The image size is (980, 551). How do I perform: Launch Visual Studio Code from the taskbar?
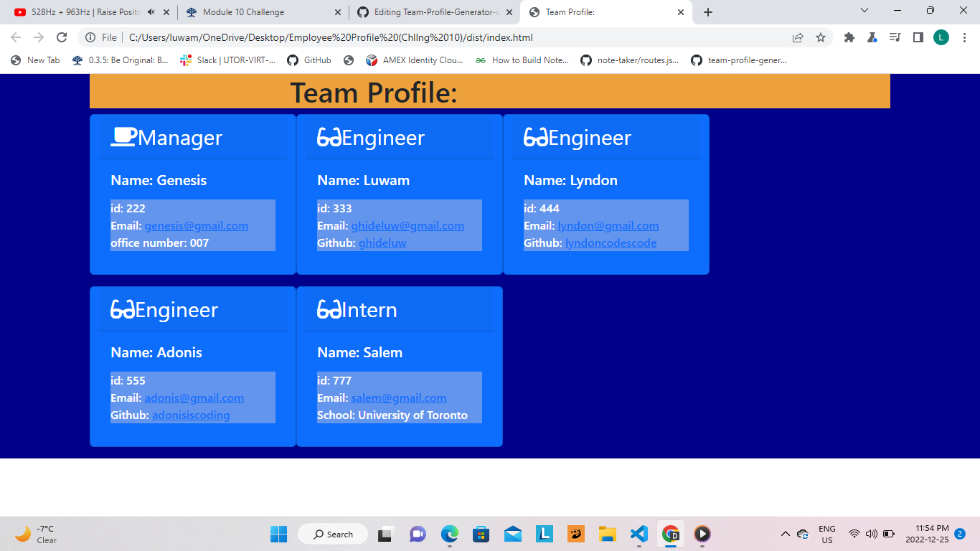(x=638, y=534)
